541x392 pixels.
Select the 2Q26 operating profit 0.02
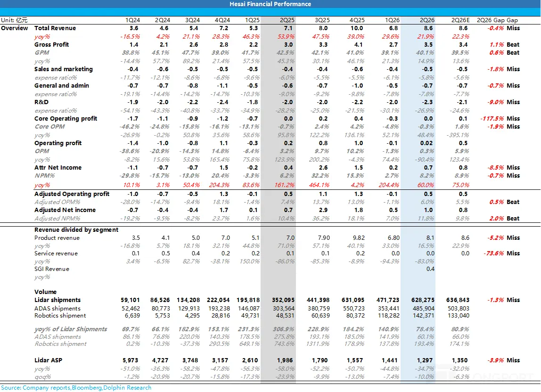click(x=426, y=143)
